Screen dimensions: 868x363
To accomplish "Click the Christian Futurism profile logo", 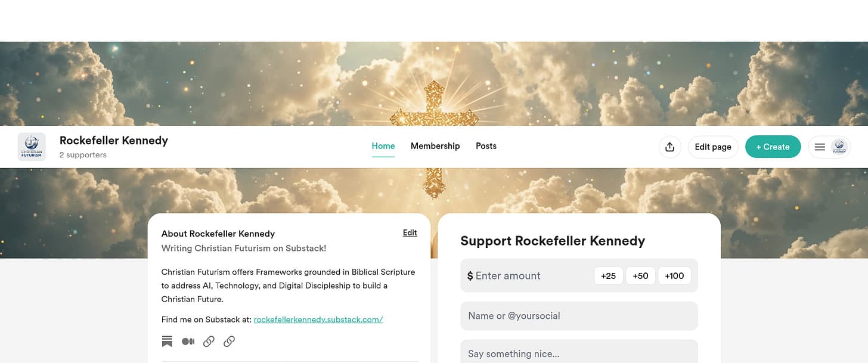I will 32,147.
